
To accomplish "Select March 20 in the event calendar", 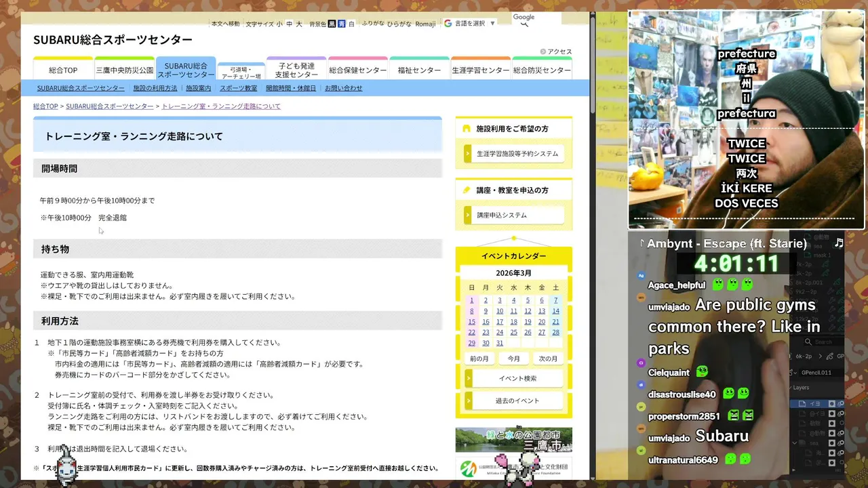I will [542, 322].
